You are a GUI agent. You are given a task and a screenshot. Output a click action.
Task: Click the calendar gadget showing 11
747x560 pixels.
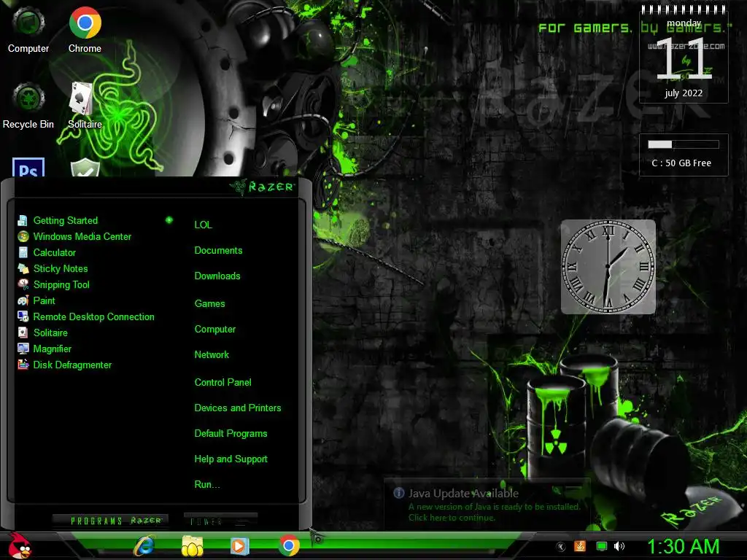[684, 55]
